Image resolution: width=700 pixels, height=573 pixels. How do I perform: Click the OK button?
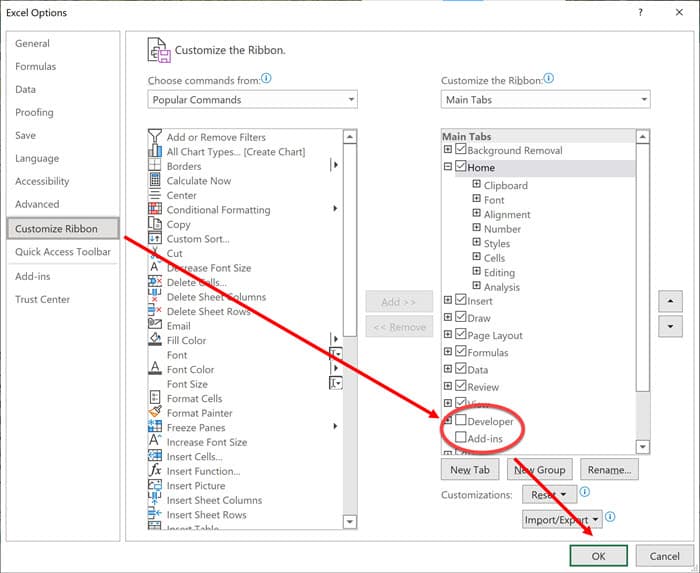click(x=598, y=556)
